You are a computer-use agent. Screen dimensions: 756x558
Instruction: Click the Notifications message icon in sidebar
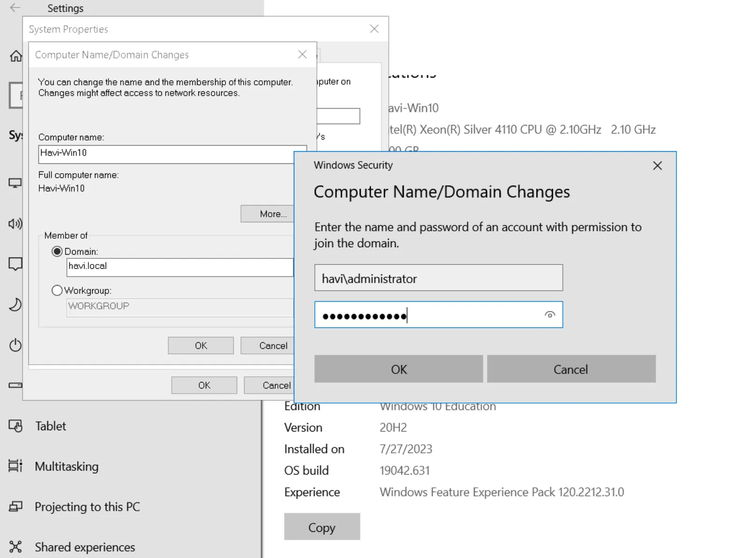(x=15, y=264)
